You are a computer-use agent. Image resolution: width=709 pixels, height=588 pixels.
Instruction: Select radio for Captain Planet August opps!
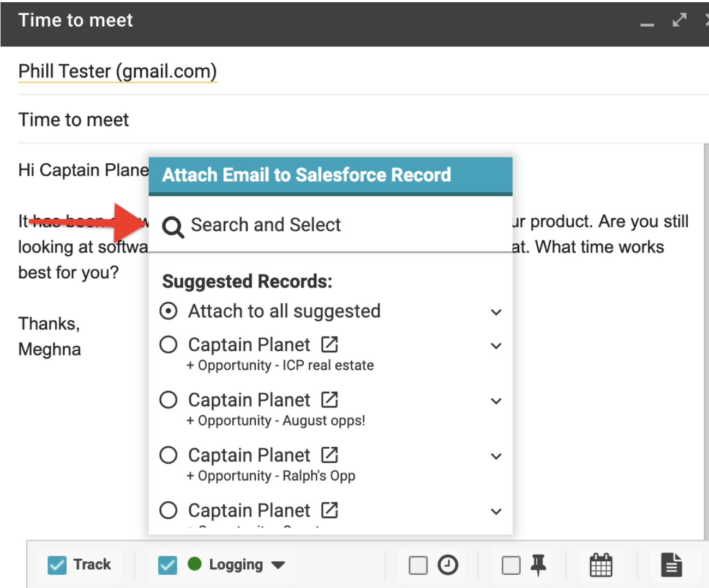coord(169,399)
